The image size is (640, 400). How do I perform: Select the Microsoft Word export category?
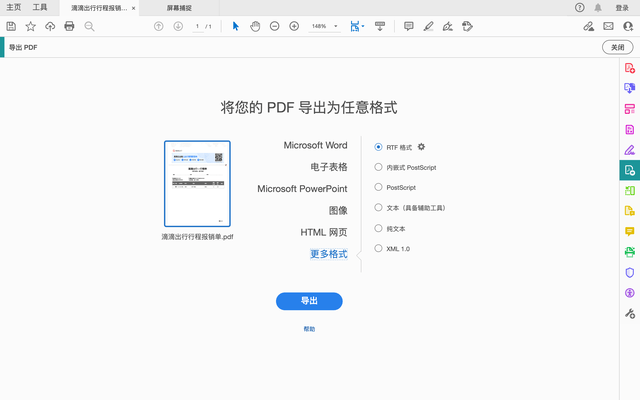315,145
